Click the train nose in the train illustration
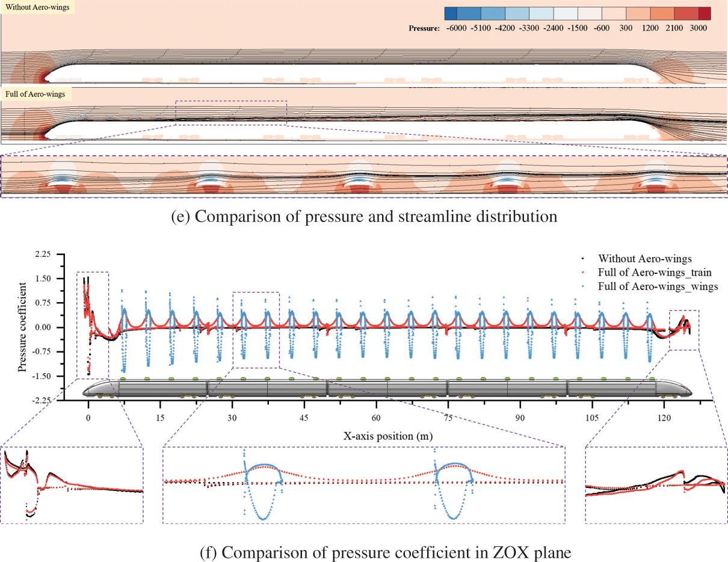Viewport: 728px width, 562px height. click(90, 390)
